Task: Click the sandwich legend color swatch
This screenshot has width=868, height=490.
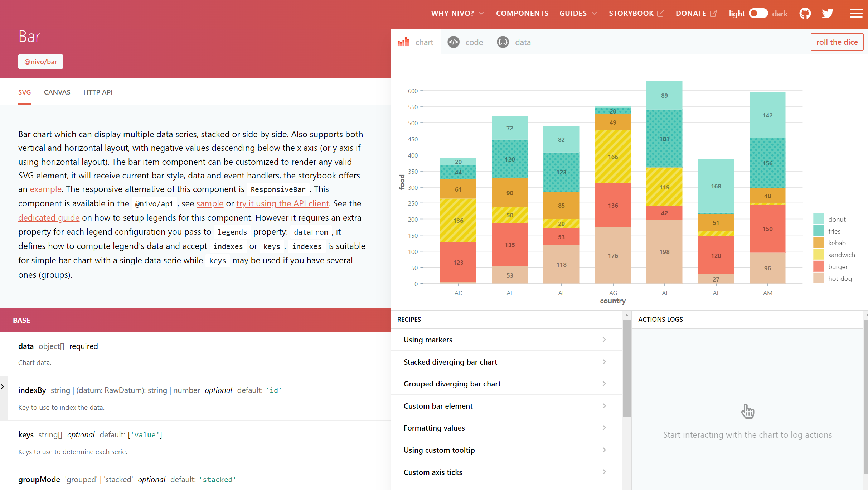Action: (819, 255)
